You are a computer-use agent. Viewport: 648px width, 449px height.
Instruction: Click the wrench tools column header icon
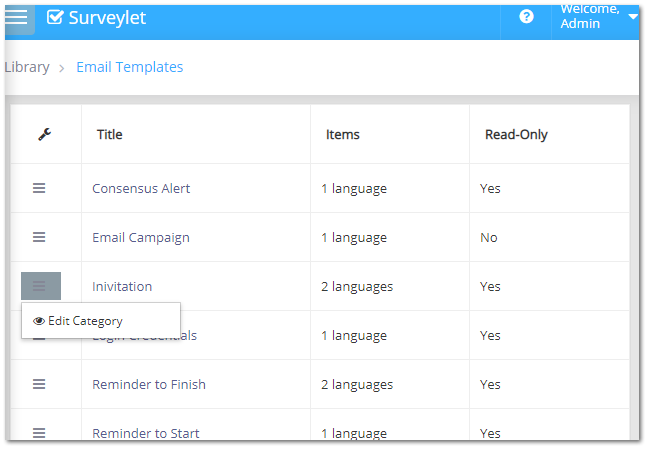tap(45, 134)
